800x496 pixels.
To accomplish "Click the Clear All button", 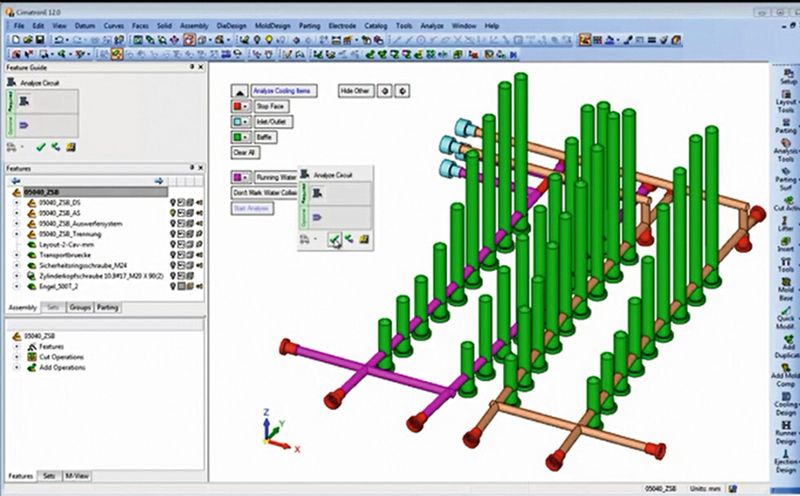I will (x=245, y=152).
